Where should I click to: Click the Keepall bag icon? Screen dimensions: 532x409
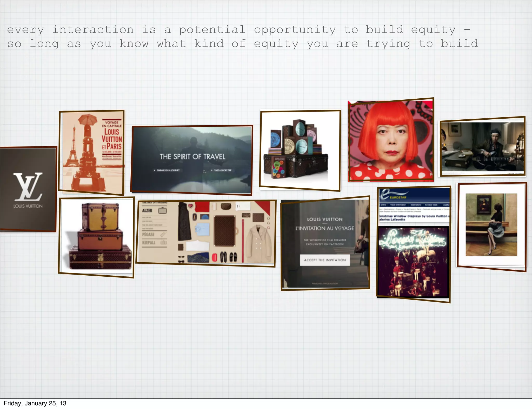pyautogui.click(x=163, y=243)
